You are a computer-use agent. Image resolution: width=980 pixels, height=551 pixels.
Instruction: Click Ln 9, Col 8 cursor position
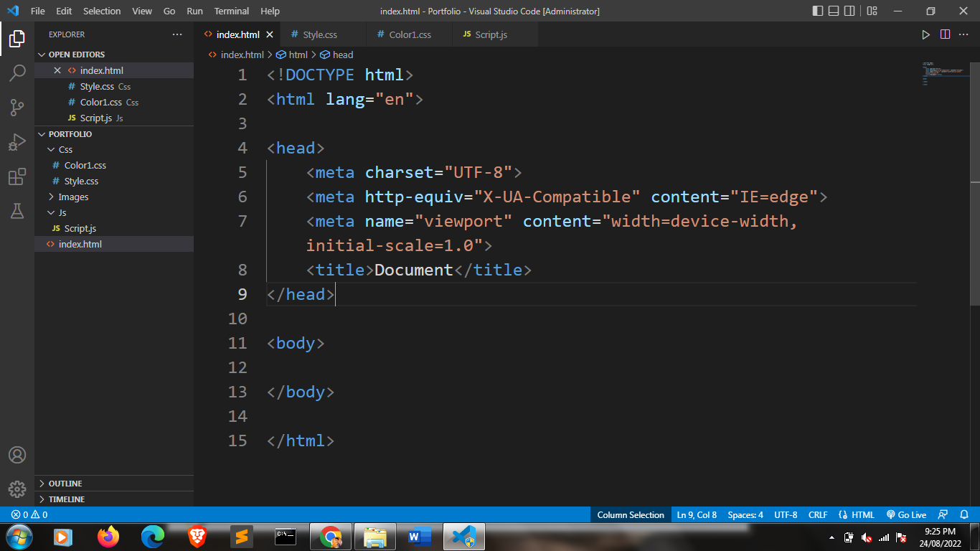pos(697,514)
